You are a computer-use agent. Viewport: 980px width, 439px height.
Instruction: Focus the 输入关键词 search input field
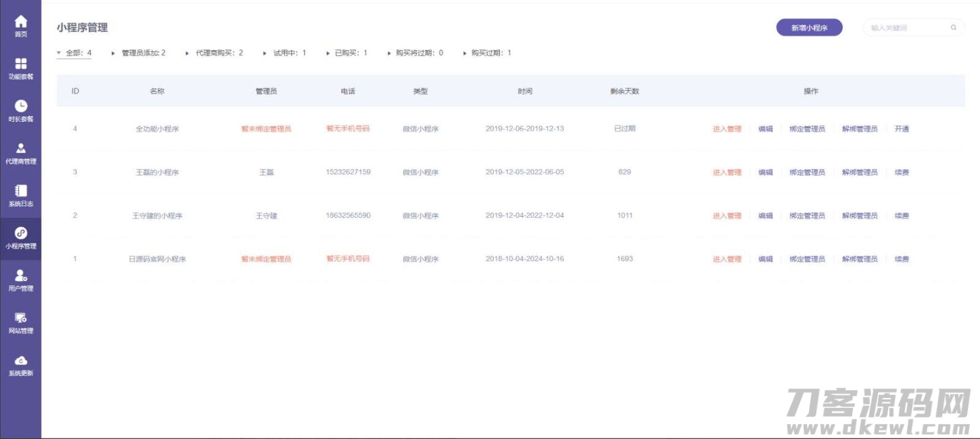pyautogui.click(x=907, y=28)
